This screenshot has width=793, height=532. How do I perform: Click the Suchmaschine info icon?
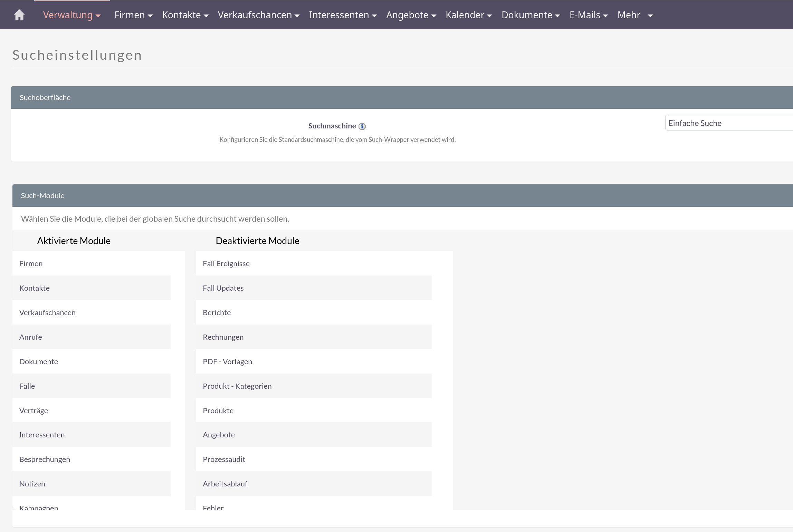pos(362,126)
